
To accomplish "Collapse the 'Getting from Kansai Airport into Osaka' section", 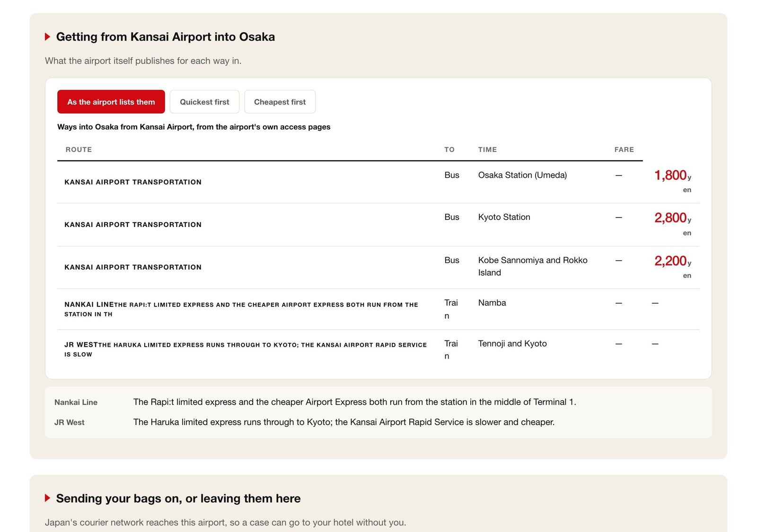I will tap(47, 37).
